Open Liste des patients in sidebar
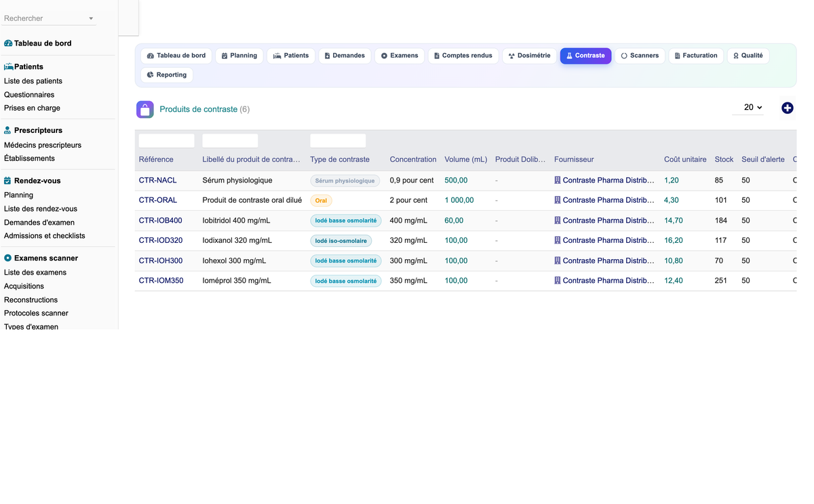This screenshot has height=504, width=814. 33,81
